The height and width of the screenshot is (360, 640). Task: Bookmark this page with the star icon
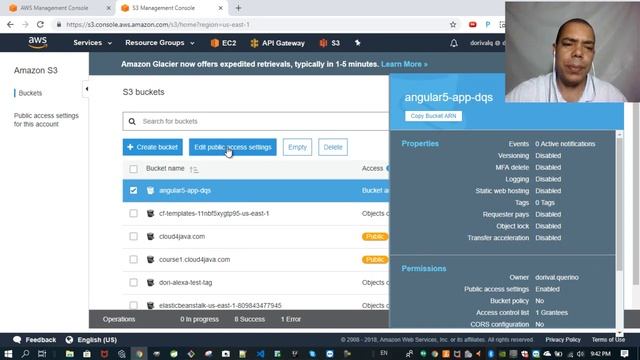pyautogui.click(x=453, y=24)
